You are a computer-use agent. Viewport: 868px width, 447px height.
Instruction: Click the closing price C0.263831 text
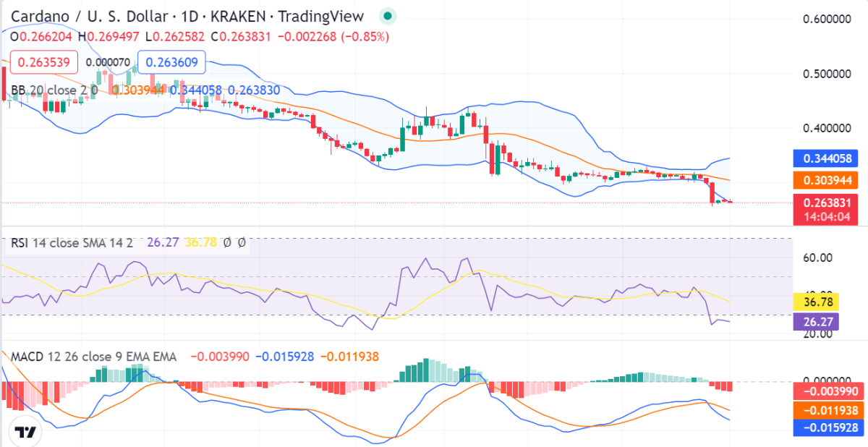point(241,37)
